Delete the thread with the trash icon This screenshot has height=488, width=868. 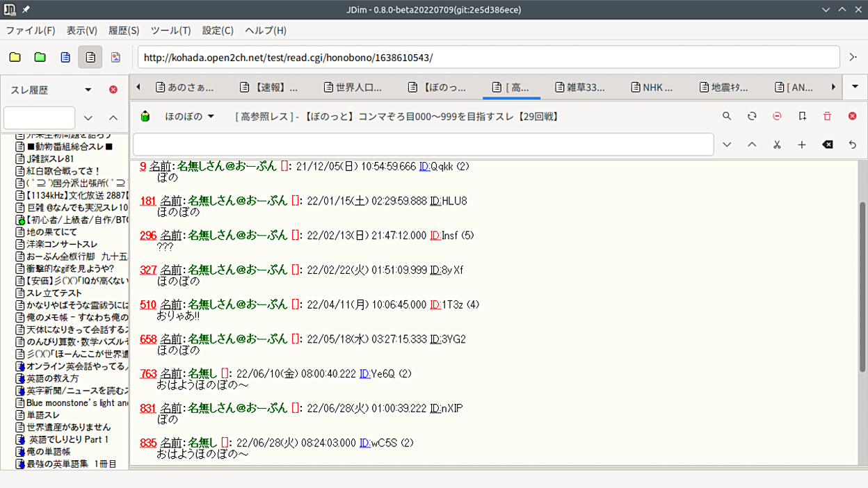click(x=827, y=116)
